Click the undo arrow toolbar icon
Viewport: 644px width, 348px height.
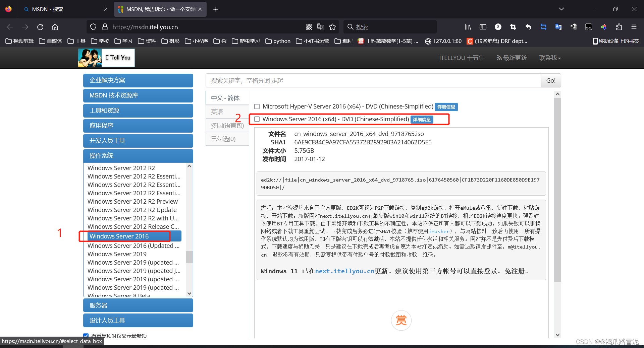pos(528,27)
